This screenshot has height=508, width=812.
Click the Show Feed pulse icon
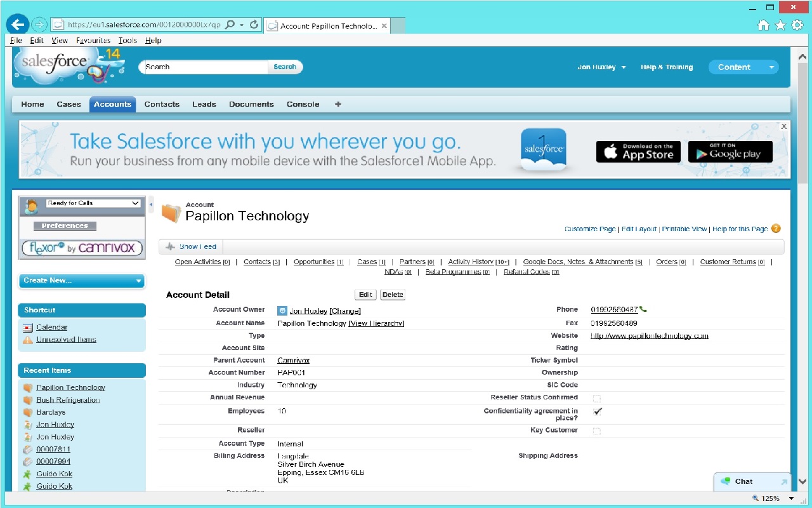170,246
